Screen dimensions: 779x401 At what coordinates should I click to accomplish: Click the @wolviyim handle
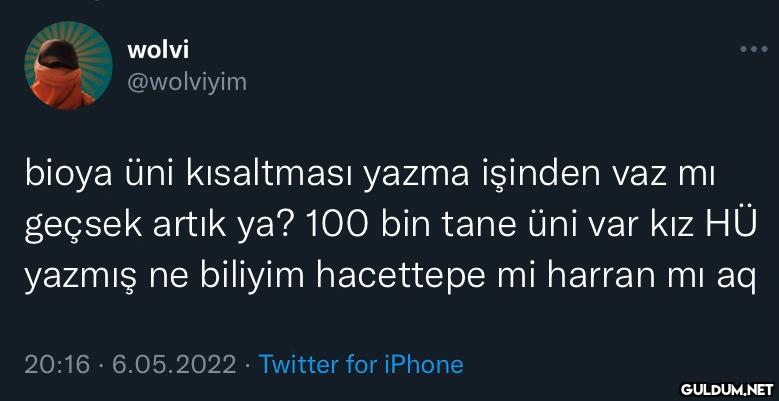point(187,82)
